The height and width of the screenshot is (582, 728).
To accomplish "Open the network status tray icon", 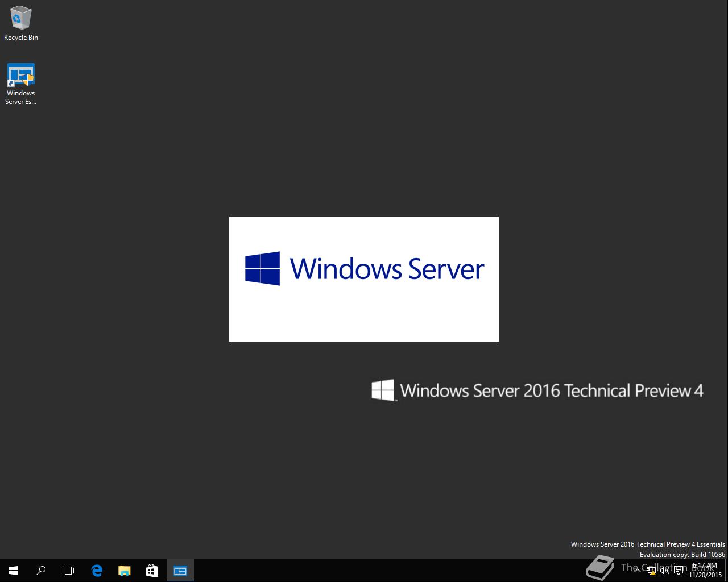I will 651,571.
